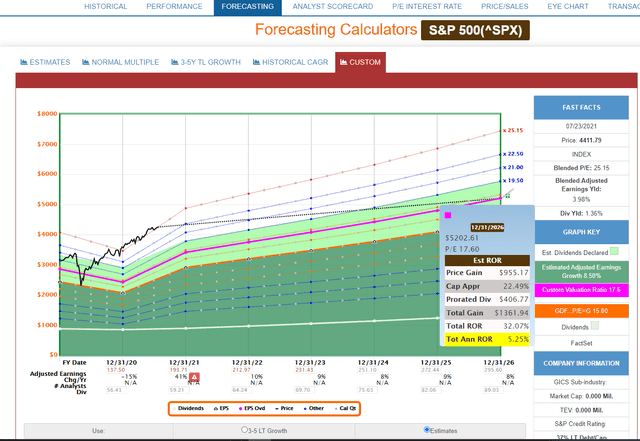640x441 pixels.
Task: Click the red warning icon under 12/31/21
Action: [x=194, y=377]
